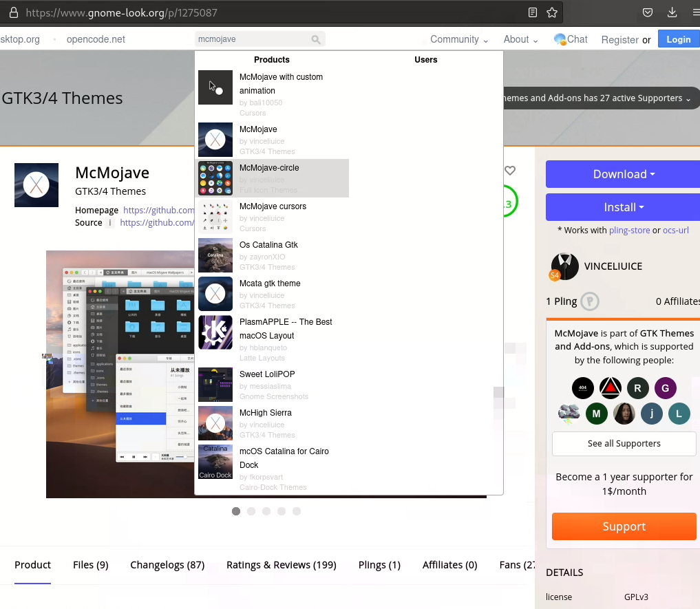Switch to the Product tab

[32, 565]
